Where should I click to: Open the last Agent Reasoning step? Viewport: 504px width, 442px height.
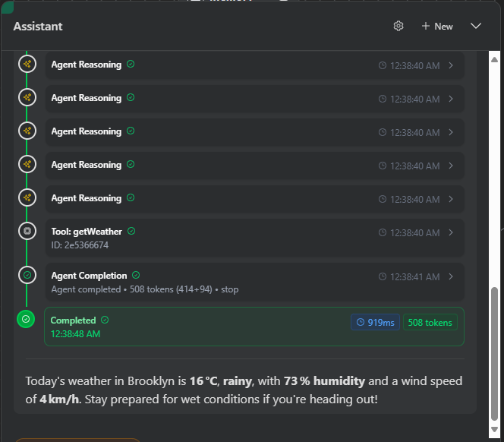coord(254,199)
